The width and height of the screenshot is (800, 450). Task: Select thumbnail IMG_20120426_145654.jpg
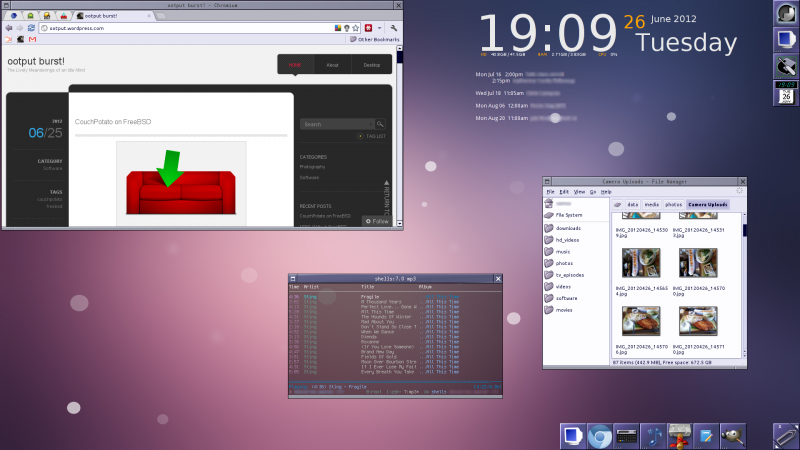(x=641, y=263)
